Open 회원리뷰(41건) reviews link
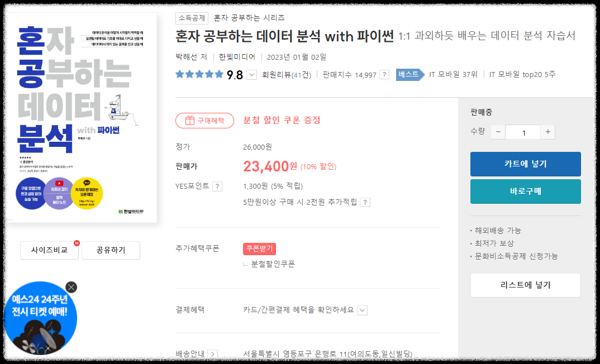The width and height of the screenshot is (600, 364). pos(287,75)
